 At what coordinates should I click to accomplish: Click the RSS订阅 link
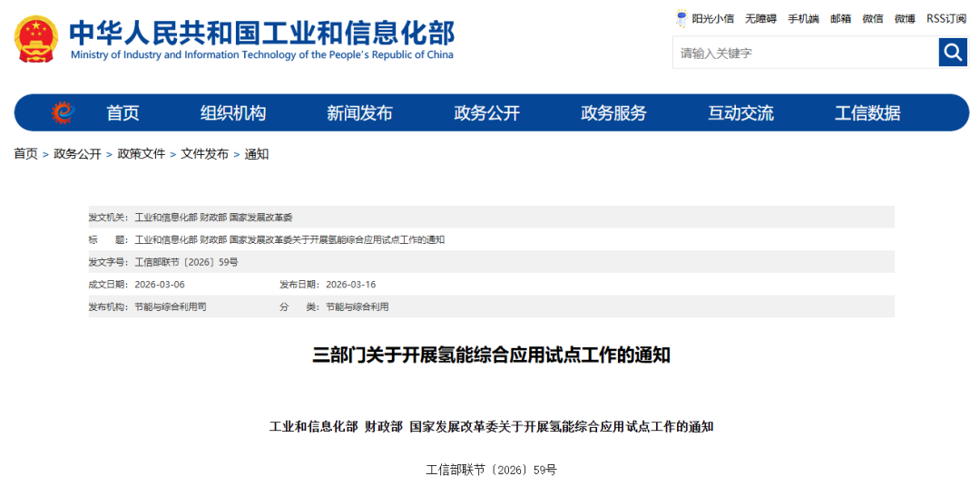[946, 19]
